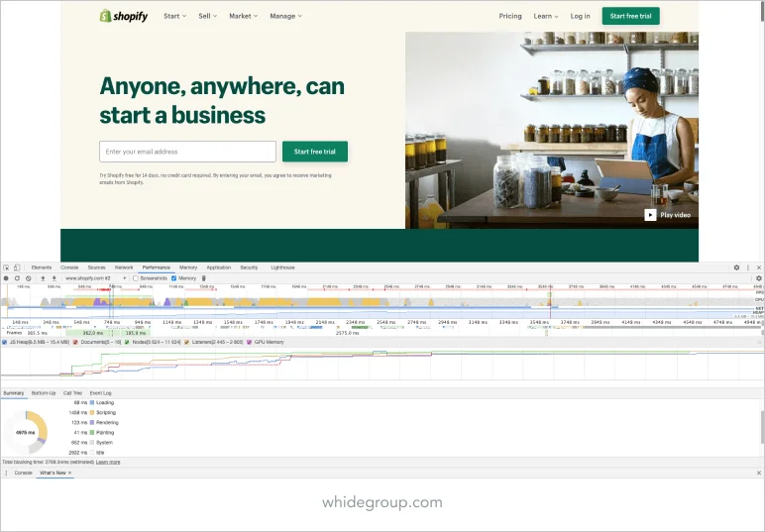The height and width of the screenshot is (532, 765).
Task: Open the www.shopify.com #2 recording dropdown
Action: click(95, 278)
